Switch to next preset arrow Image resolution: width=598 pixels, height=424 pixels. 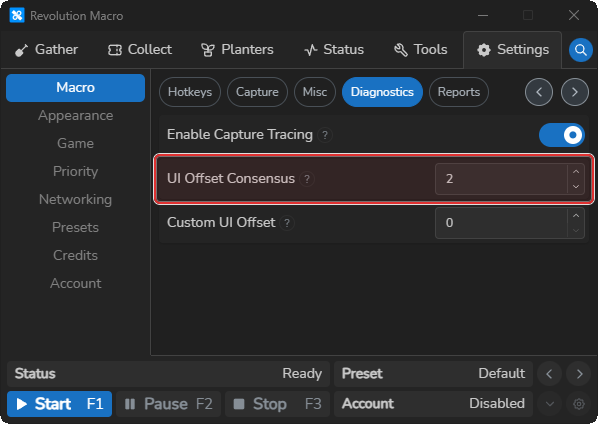[x=579, y=374]
